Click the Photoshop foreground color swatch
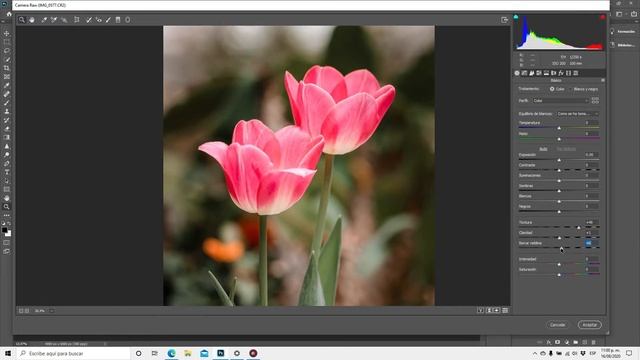Viewport: 640px width, 360px height. (x=5, y=230)
